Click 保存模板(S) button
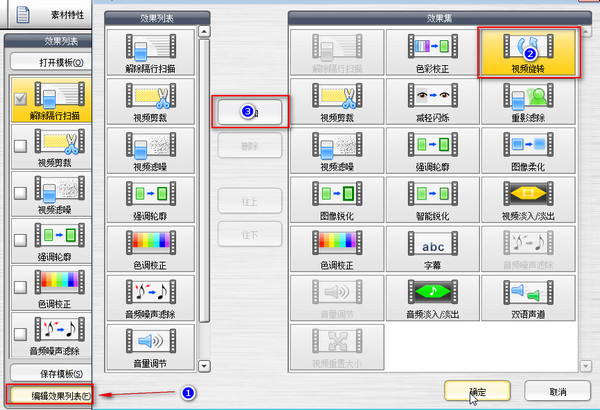 coord(51,374)
